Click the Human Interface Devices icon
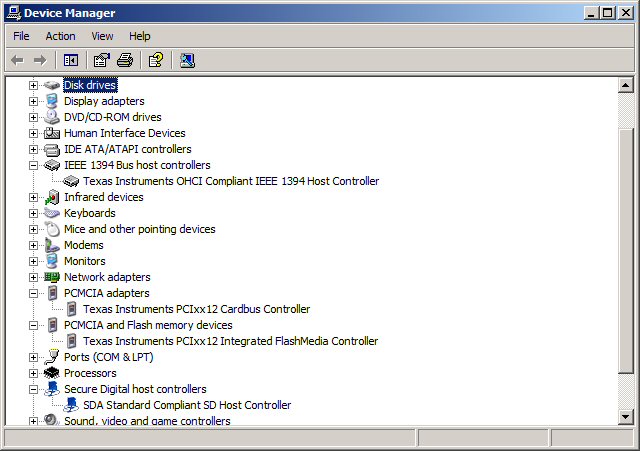This screenshot has width=640, height=451. [x=52, y=133]
